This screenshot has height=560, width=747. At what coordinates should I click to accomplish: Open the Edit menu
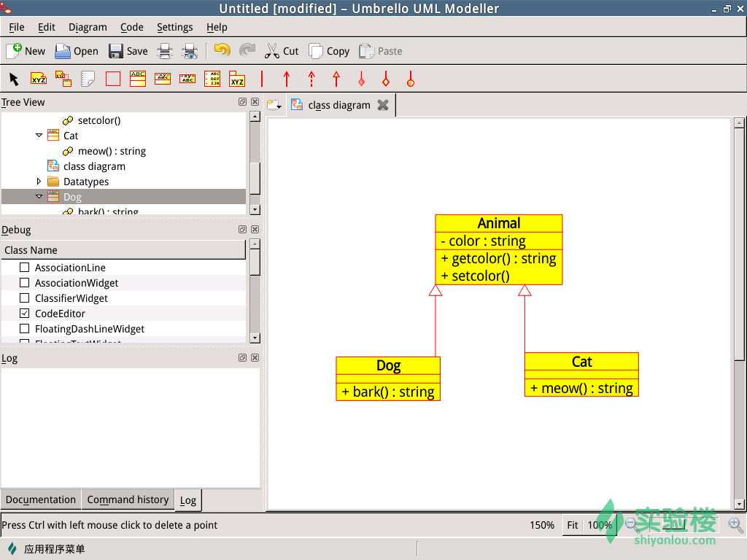click(x=46, y=27)
